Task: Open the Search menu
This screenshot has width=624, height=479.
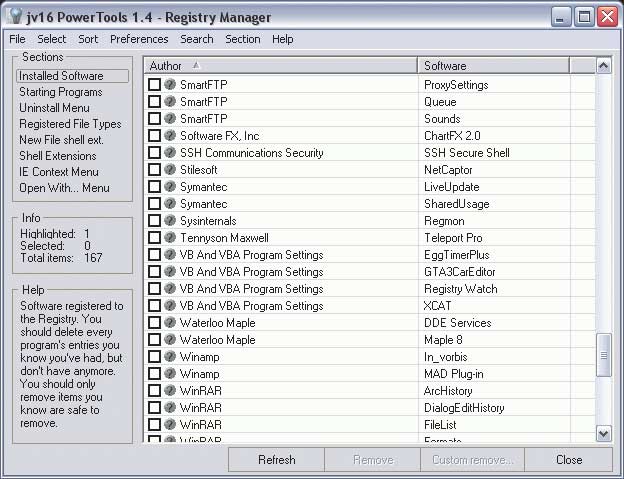Action: click(197, 39)
